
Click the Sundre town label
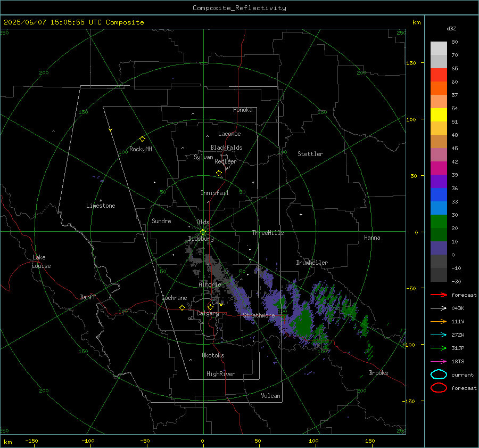(x=161, y=221)
